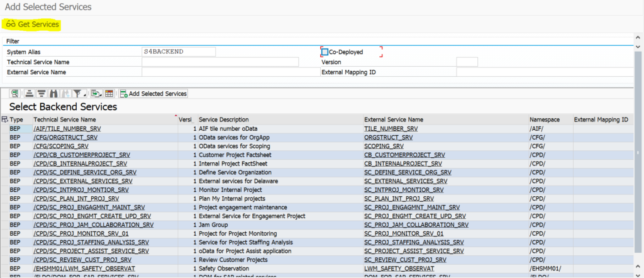Sort the table in ascending order

pyautogui.click(x=29, y=94)
